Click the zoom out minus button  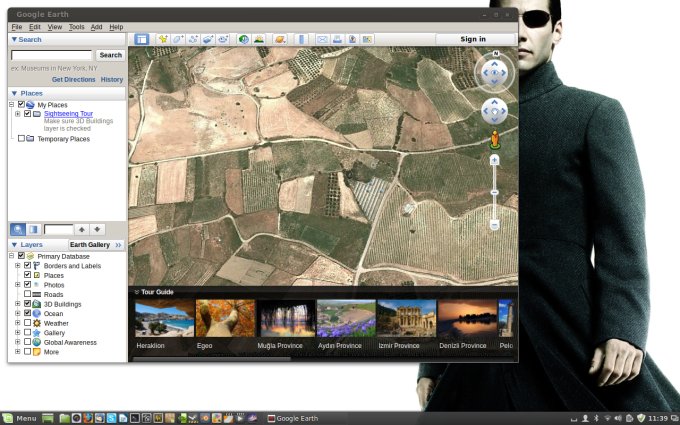494,225
